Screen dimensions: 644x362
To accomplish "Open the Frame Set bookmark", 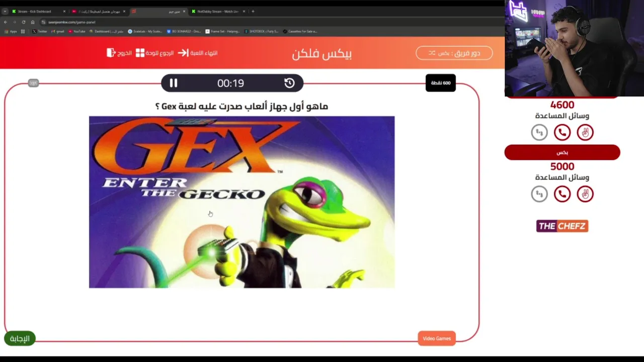I will pos(223,31).
